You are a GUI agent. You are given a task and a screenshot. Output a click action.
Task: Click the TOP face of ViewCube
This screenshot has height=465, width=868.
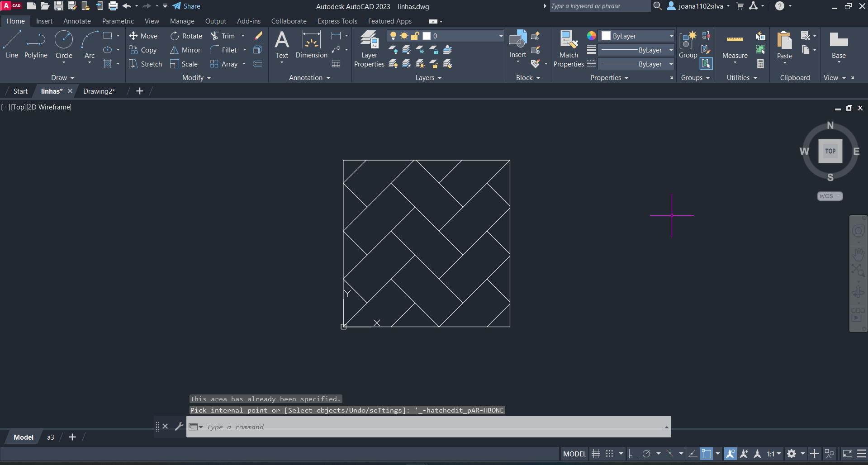point(830,151)
